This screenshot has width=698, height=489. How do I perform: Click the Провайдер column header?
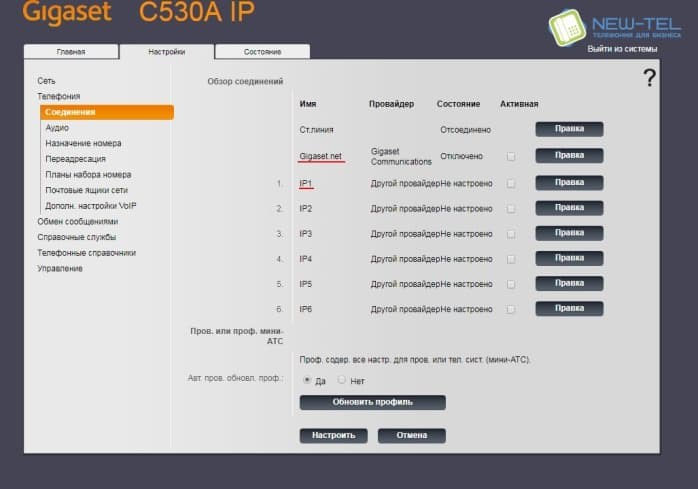coord(391,104)
